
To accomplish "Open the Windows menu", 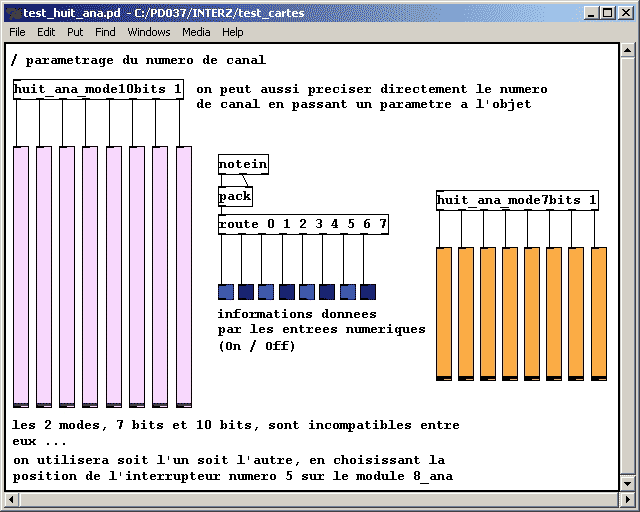I will 149,32.
